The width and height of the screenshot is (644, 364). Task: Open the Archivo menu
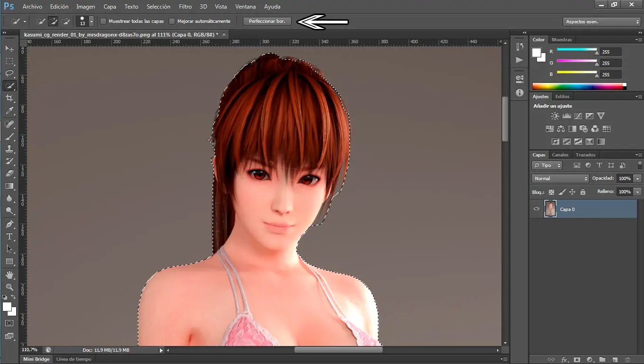[x=32, y=7]
